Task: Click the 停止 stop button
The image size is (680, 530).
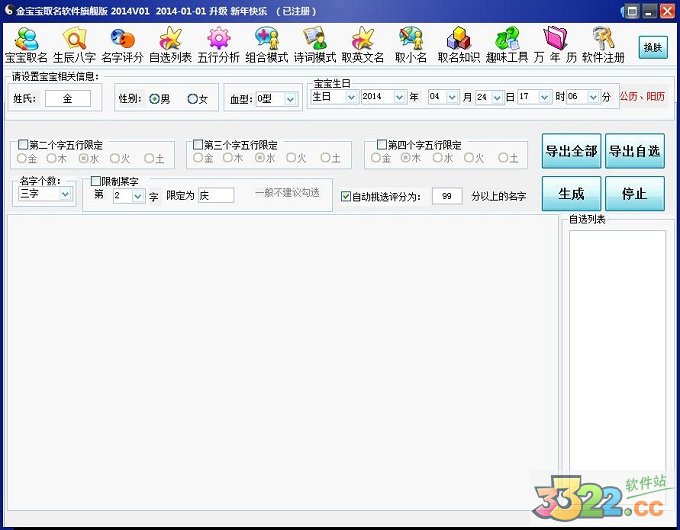Action: 634,193
